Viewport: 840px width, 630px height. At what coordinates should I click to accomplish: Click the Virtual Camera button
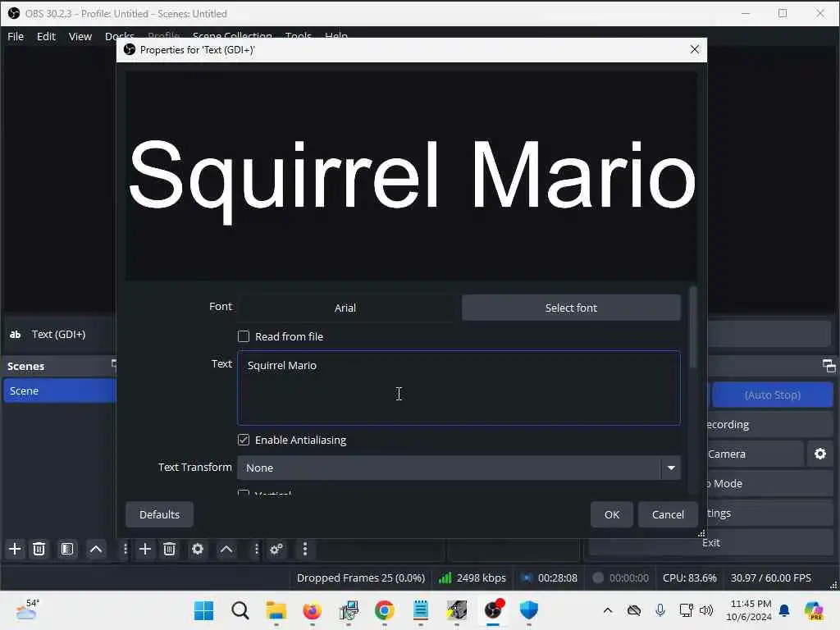(x=756, y=454)
